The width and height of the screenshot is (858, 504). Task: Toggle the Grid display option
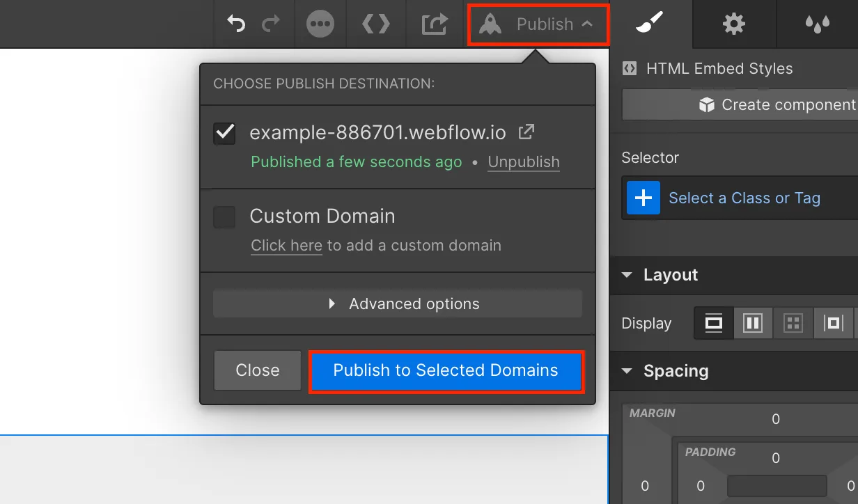[x=793, y=322]
